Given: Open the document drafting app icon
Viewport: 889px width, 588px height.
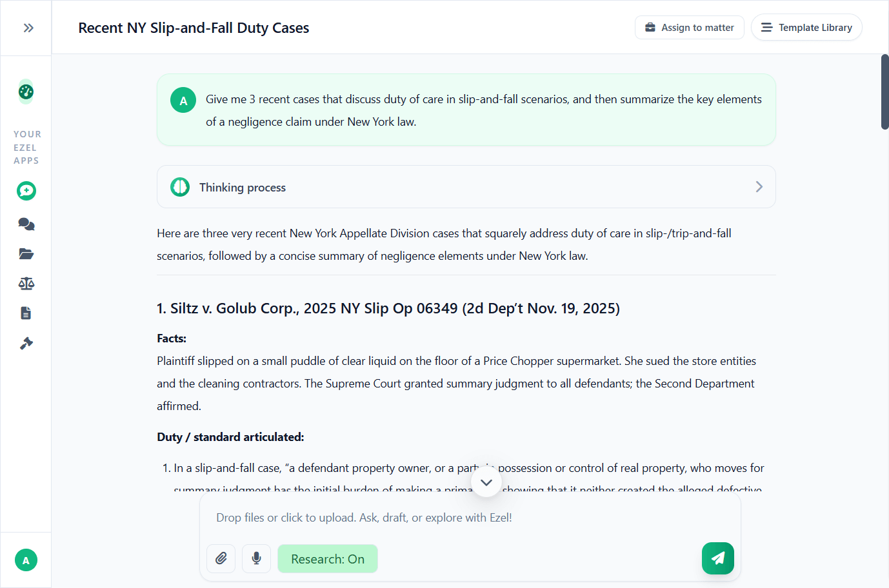Looking at the screenshot, I should tap(26, 313).
